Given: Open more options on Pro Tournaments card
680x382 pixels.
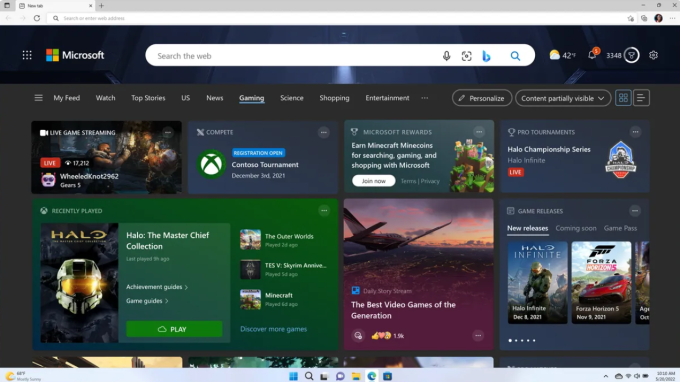Looking at the screenshot, I should pos(635,132).
